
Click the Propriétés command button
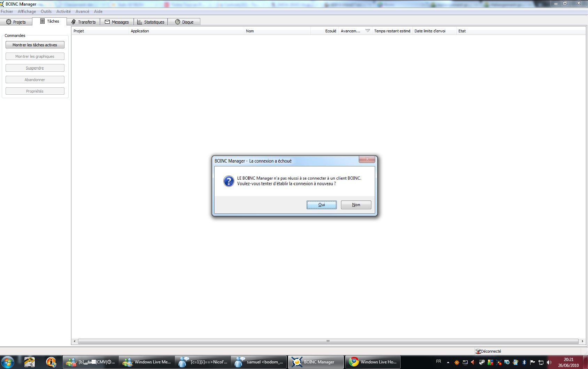pyautogui.click(x=35, y=91)
